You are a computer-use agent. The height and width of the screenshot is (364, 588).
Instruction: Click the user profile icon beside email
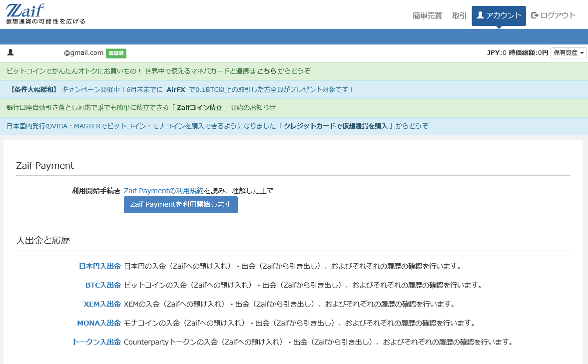coord(10,52)
